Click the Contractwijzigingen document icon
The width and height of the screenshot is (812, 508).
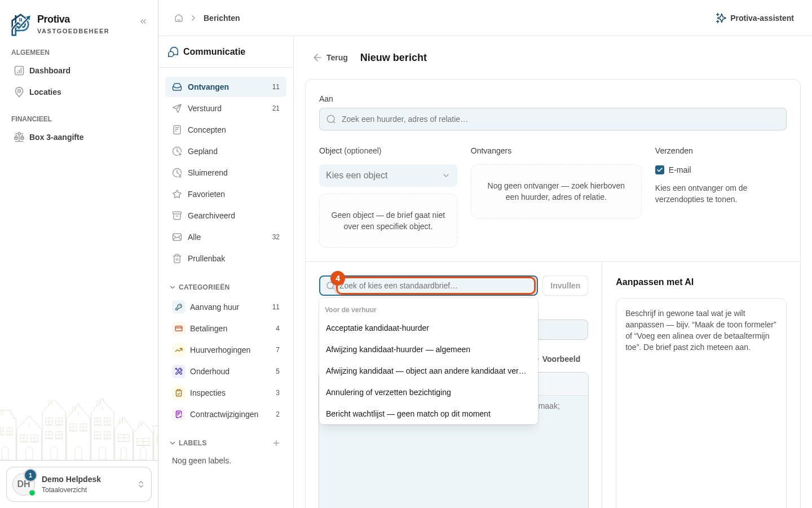[x=179, y=414]
